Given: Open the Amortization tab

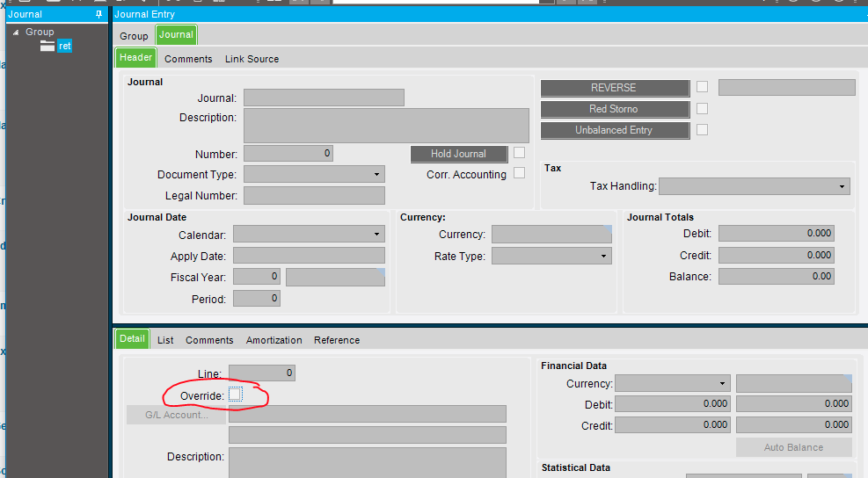Looking at the screenshot, I should click(x=274, y=340).
